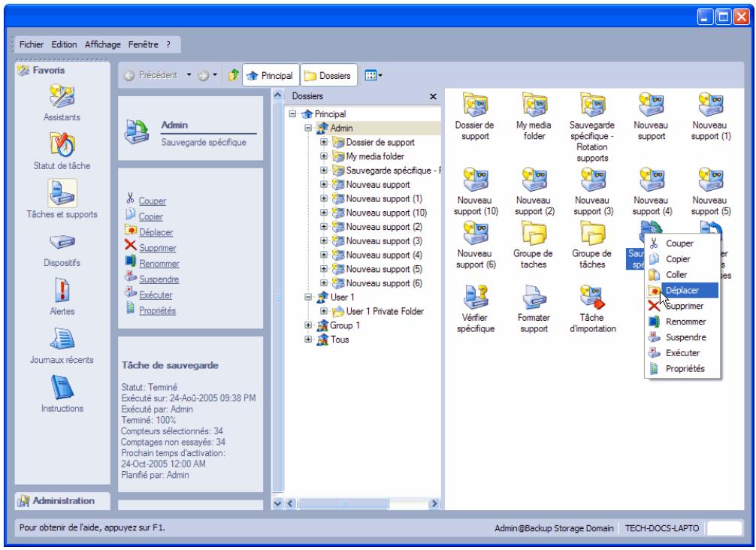The width and height of the screenshot is (756, 550).
Task: Open My media folder icon in right pane
Action: tap(534, 104)
